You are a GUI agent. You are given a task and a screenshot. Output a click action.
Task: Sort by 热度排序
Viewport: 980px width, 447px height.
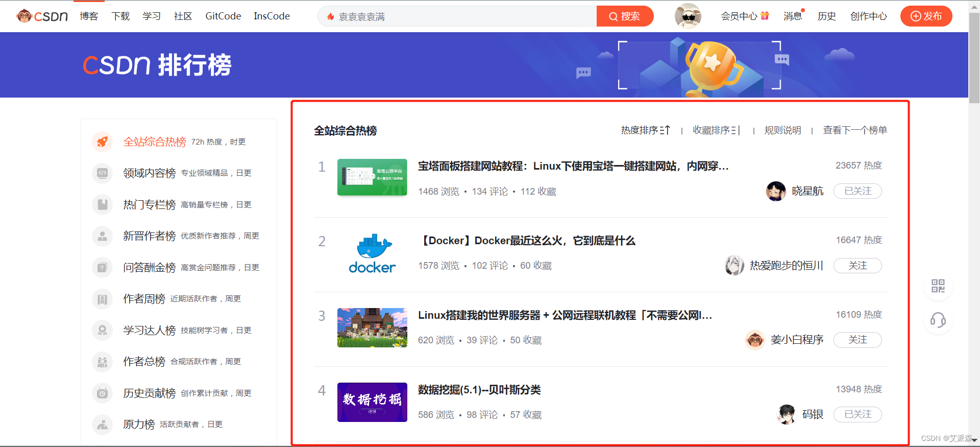coord(645,130)
